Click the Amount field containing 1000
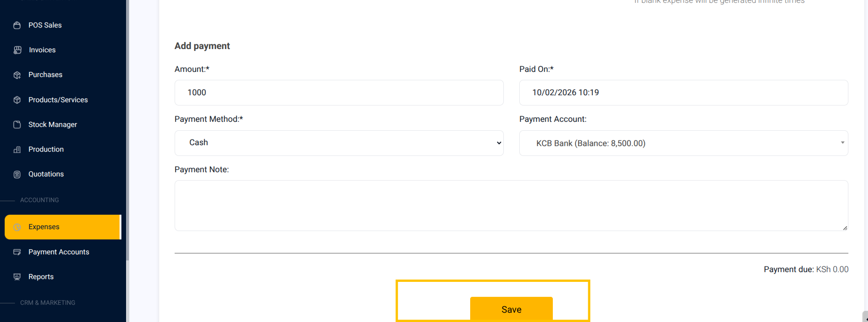The height and width of the screenshot is (322, 868). click(339, 92)
